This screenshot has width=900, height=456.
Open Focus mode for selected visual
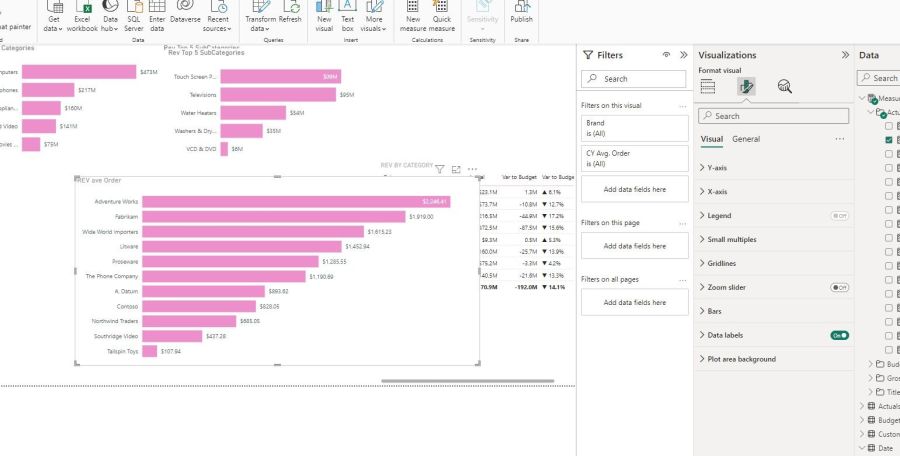(x=456, y=169)
